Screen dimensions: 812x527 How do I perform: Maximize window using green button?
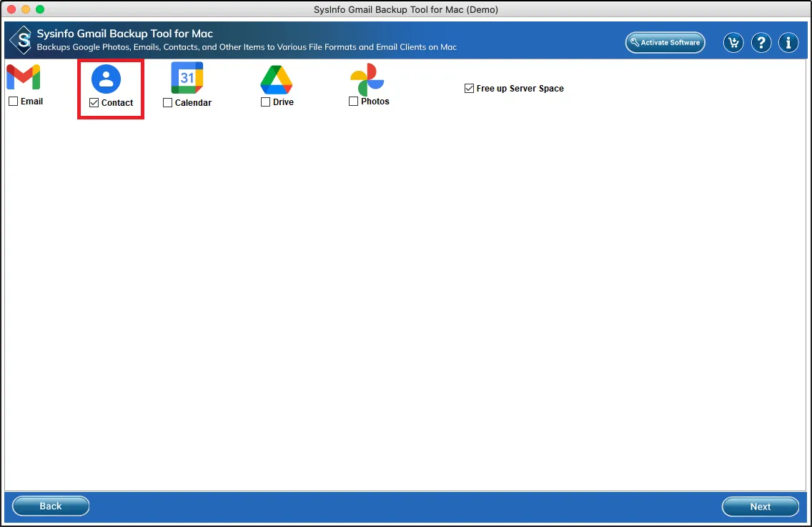40,9
